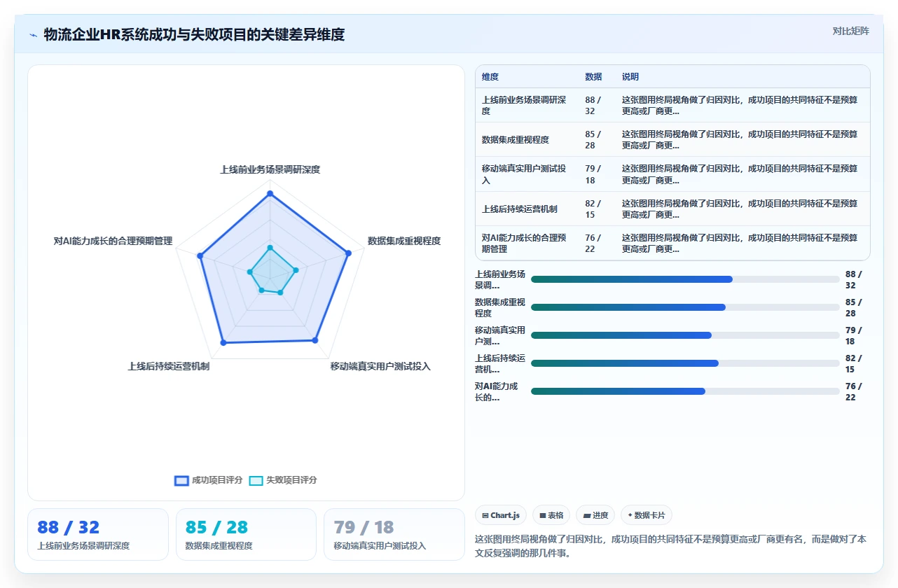Click the 表格 tag icon
This screenshot has height=588, width=898.
pyautogui.click(x=542, y=515)
